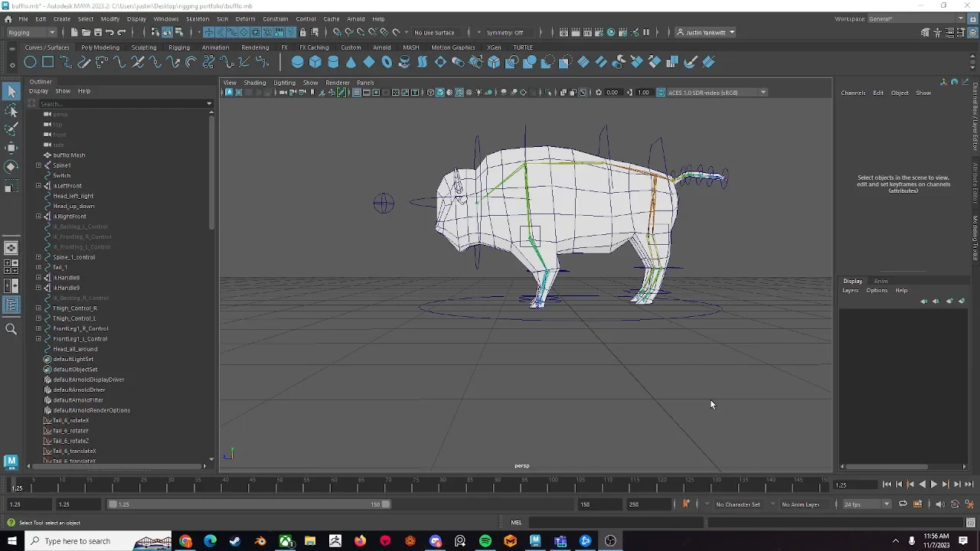Screen dimensions: 980x551
Task: Open the Justin Yankwitt account dropdown
Action: (x=705, y=32)
